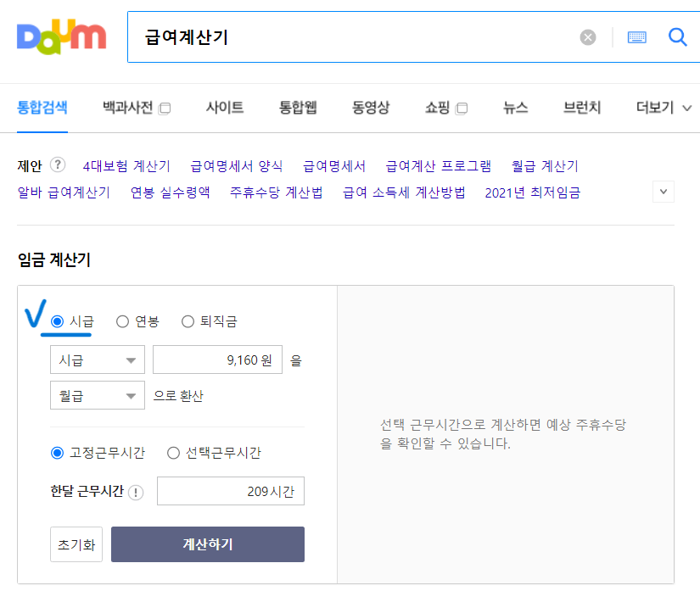700x591 pixels.
Task: Click the magnifier search icon
Action: pyautogui.click(x=677, y=37)
